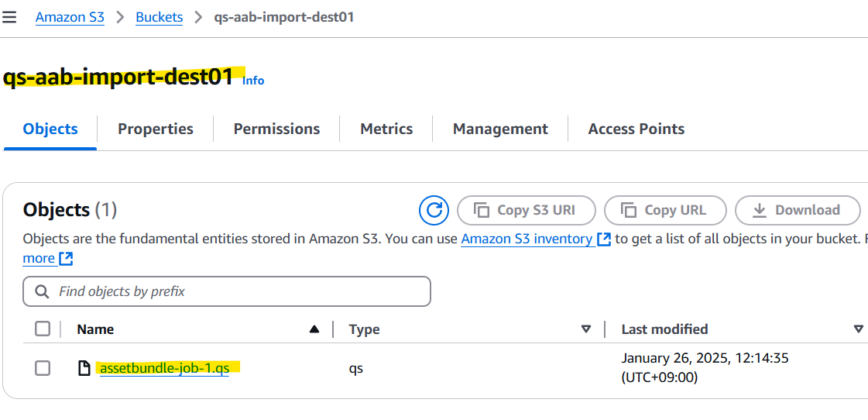Open the assetbundle-job-1.qs object link
868x420 pixels.
tap(164, 368)
